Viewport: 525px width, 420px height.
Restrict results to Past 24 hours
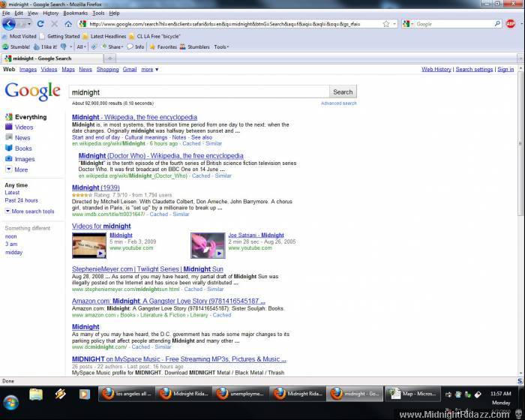(x=21, y=200)
